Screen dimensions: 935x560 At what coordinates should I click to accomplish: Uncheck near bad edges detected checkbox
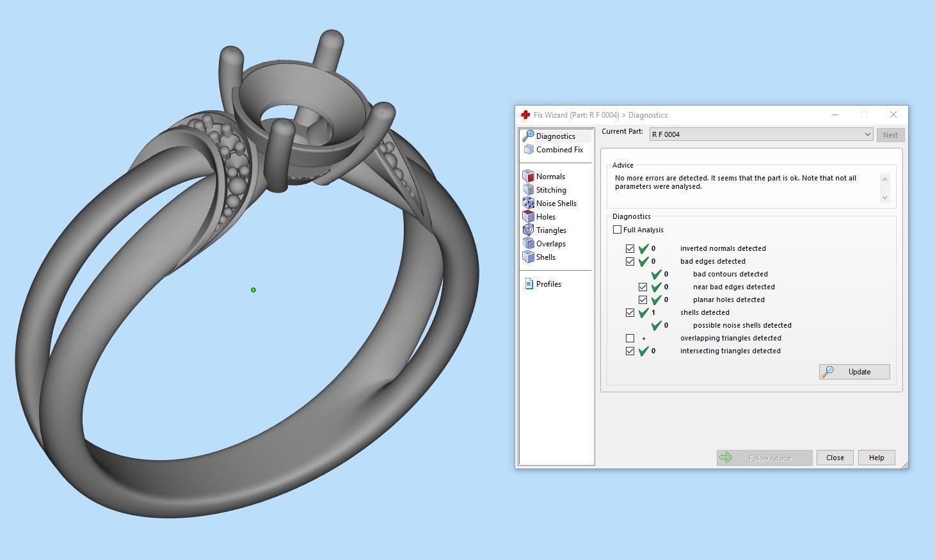[643, 287]
